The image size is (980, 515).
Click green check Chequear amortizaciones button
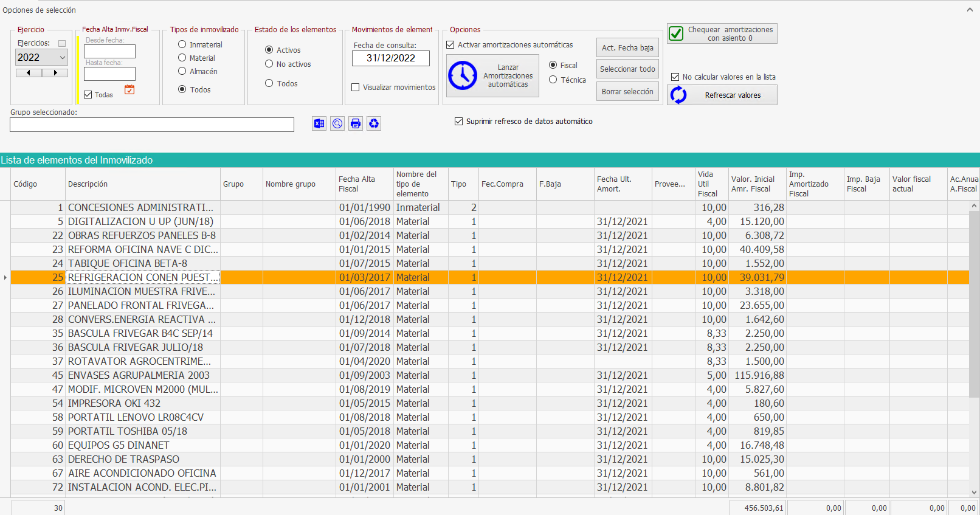[722, 33]
